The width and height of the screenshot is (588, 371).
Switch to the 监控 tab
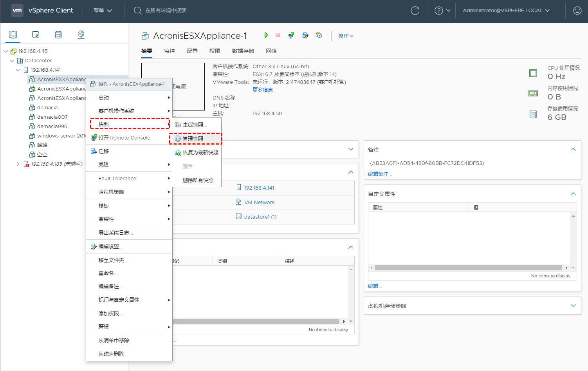[x=170, y=51]
